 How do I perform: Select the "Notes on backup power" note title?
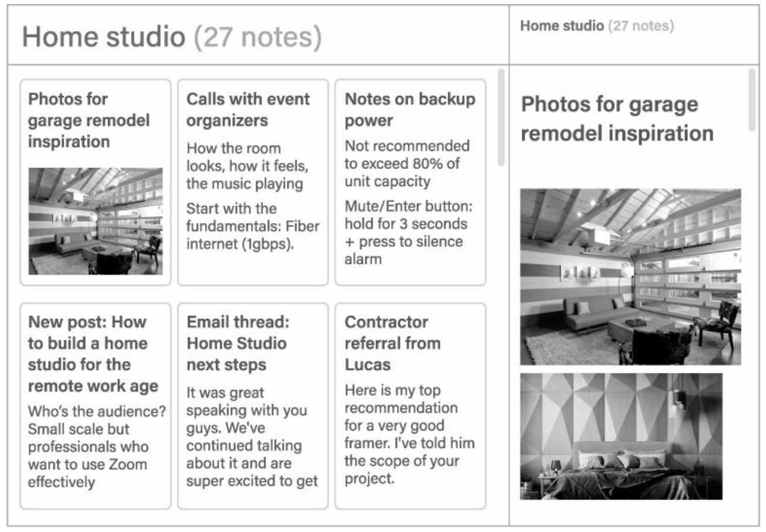410,109
